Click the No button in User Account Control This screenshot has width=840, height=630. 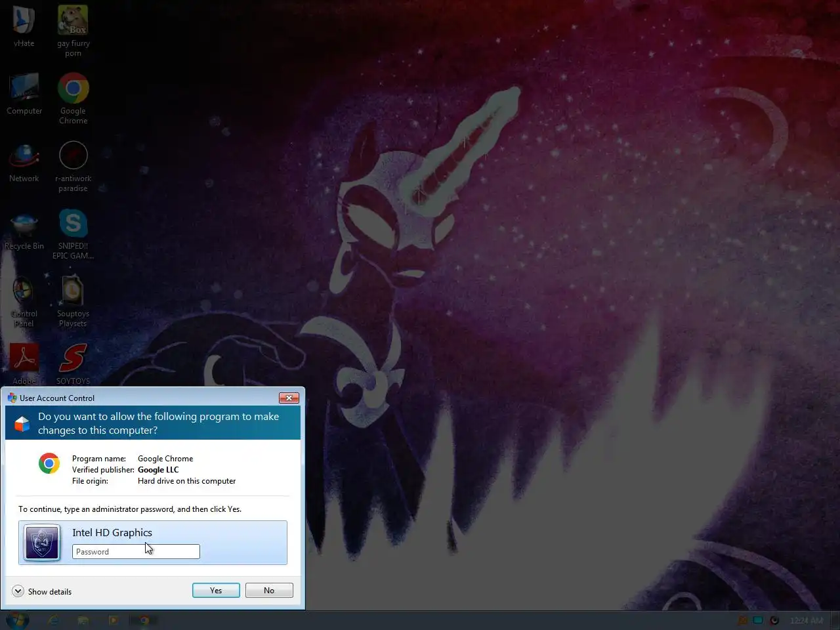269,591
